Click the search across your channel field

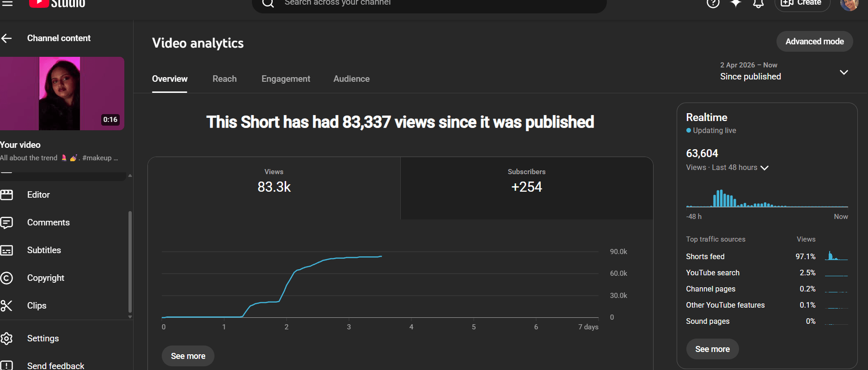(x=429, y=4)
